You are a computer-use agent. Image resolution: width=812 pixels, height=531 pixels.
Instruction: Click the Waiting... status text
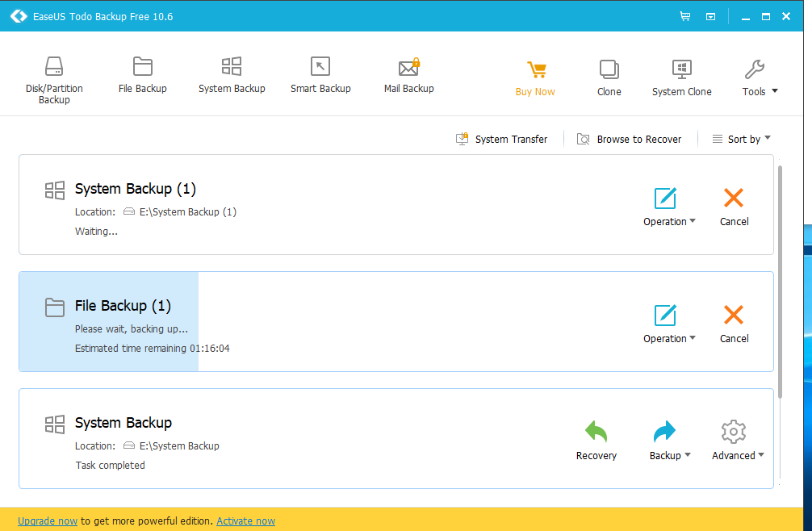(x=96, y=232)
